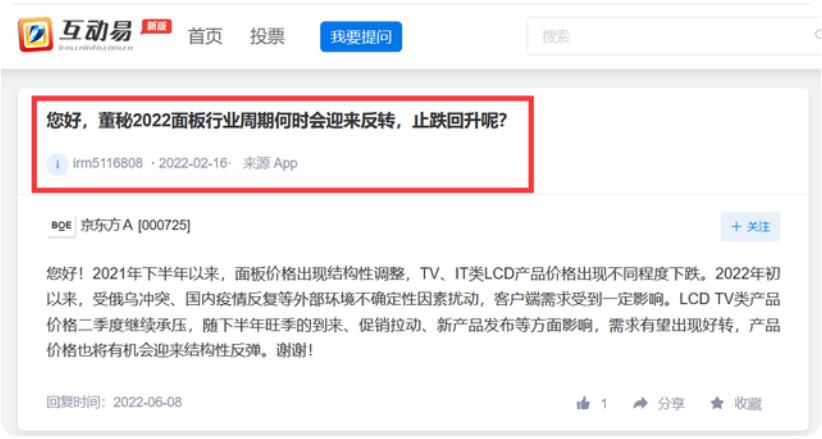Click the share arrow icon

click(x=640, y=403)
